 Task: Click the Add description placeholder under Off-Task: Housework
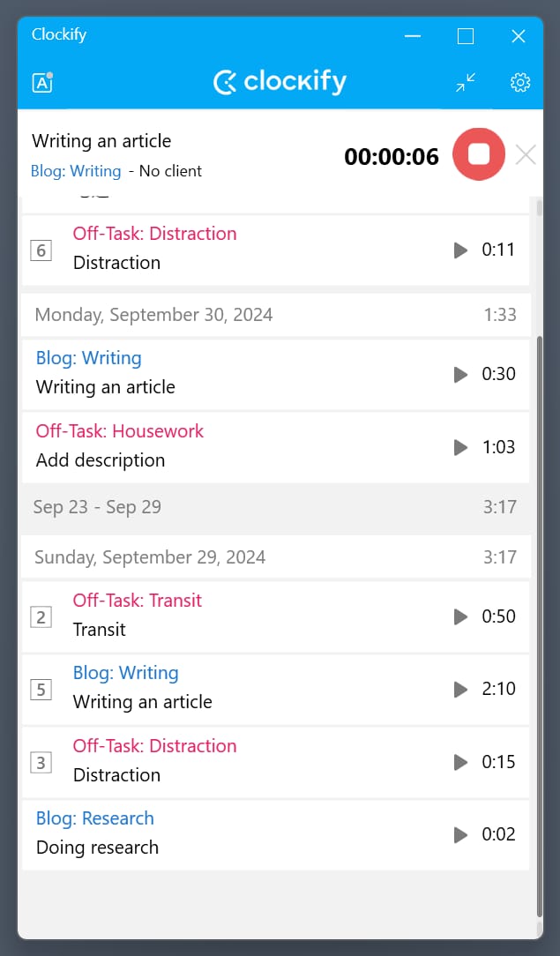click(101, 460)
